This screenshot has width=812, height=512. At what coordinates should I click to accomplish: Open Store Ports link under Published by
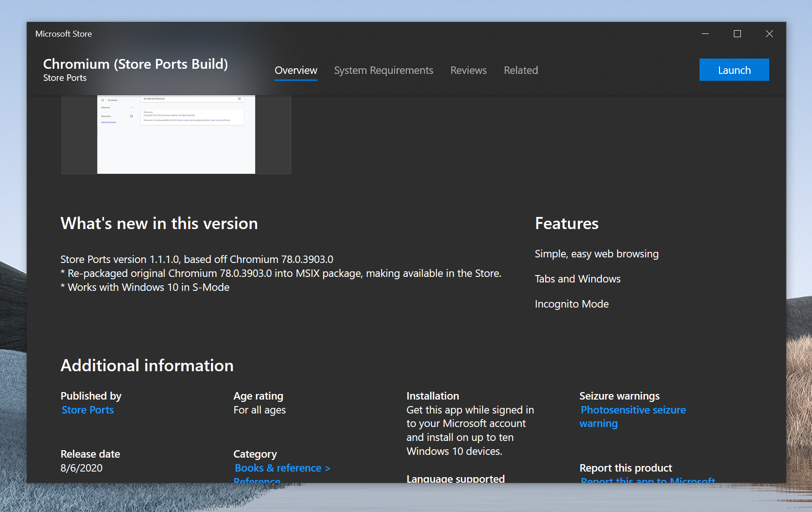point(88,410)
